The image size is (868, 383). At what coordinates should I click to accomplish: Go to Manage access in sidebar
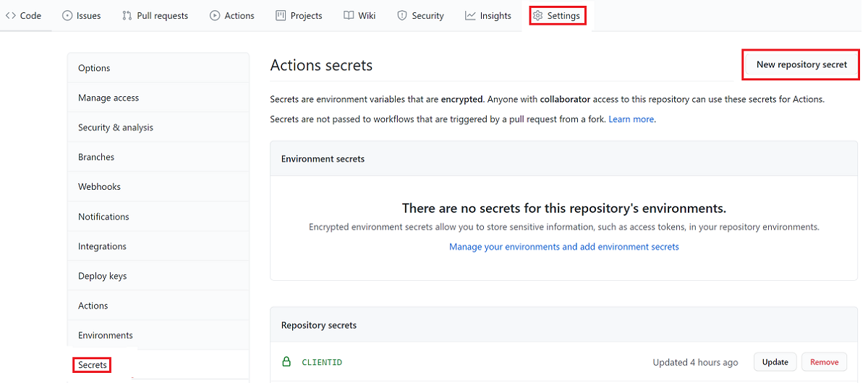coord(109,98)
